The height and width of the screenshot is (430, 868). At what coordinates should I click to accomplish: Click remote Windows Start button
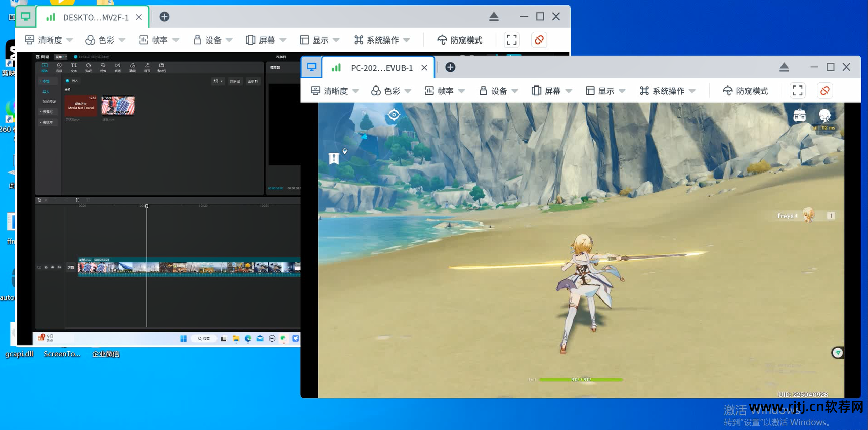(183, 339)
